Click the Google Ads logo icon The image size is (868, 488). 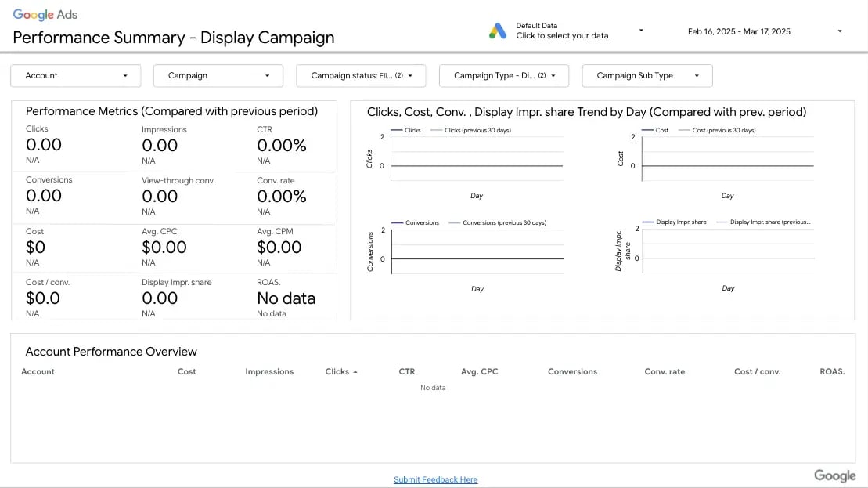point(498,31)
